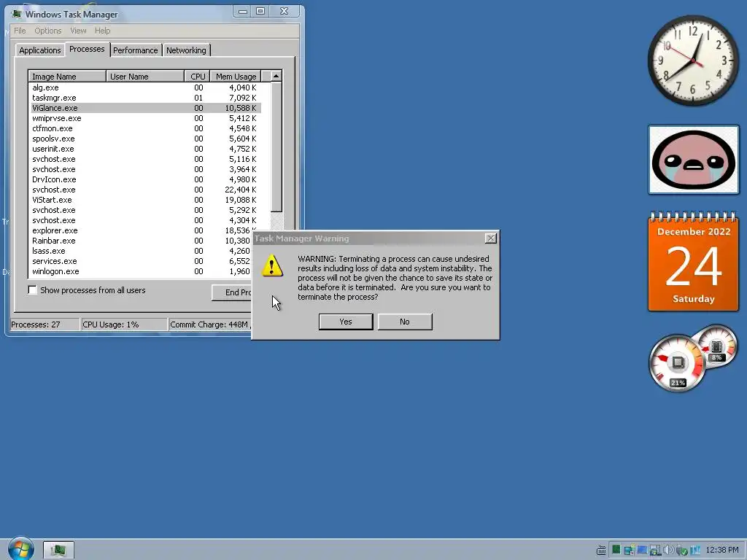Screen dimensions: 747x560
Task: Select svchost.exe using 22,404 K memory
Action: pyautogui.click(x=145, y=190)
